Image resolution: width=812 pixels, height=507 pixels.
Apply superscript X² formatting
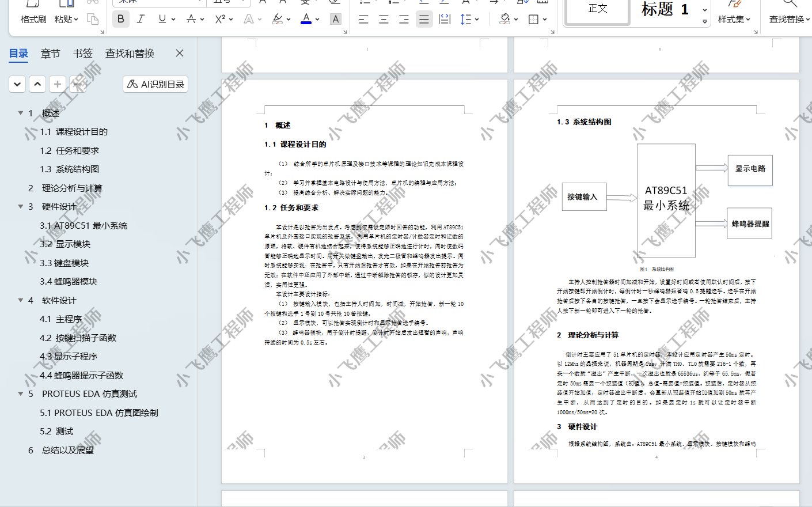point(220,19)
